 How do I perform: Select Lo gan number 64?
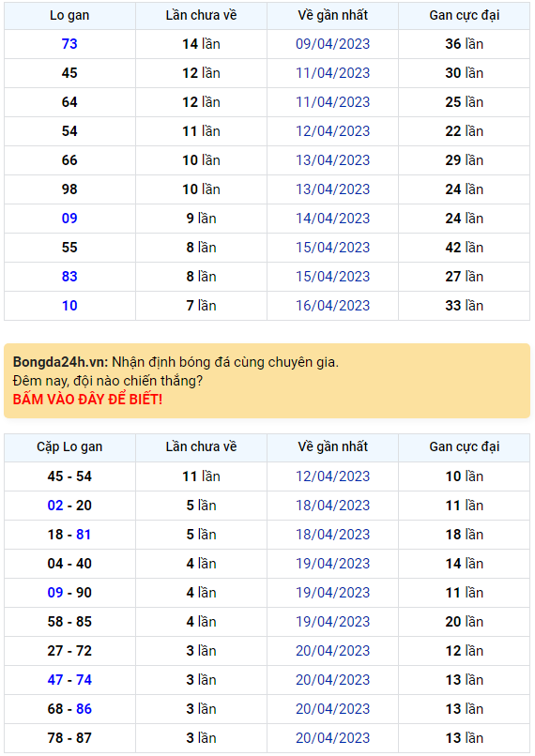pos(69,102)
